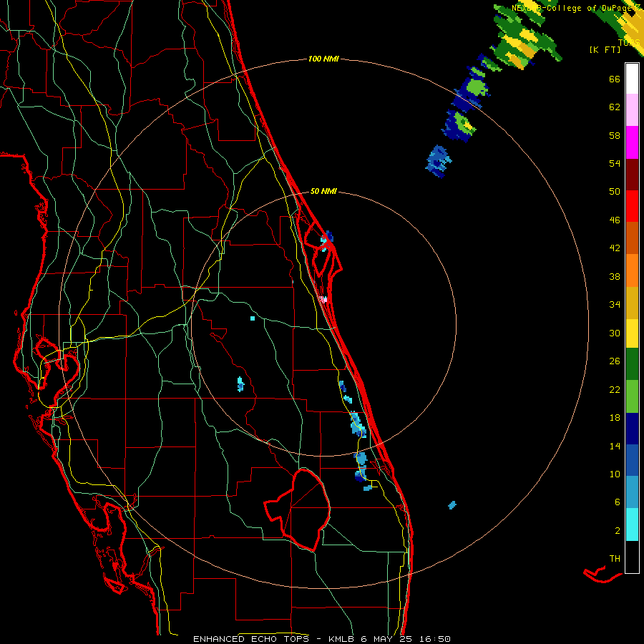Click the 'KMLB' station identifier
The image size is (644, 644).
pyautogui.click(x=343, y=639)
